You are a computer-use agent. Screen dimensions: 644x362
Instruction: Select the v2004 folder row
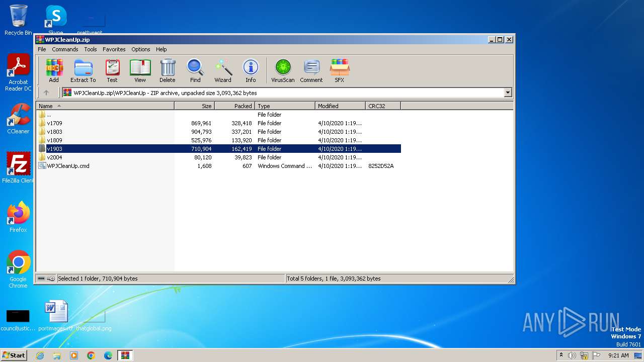(219, 157)
